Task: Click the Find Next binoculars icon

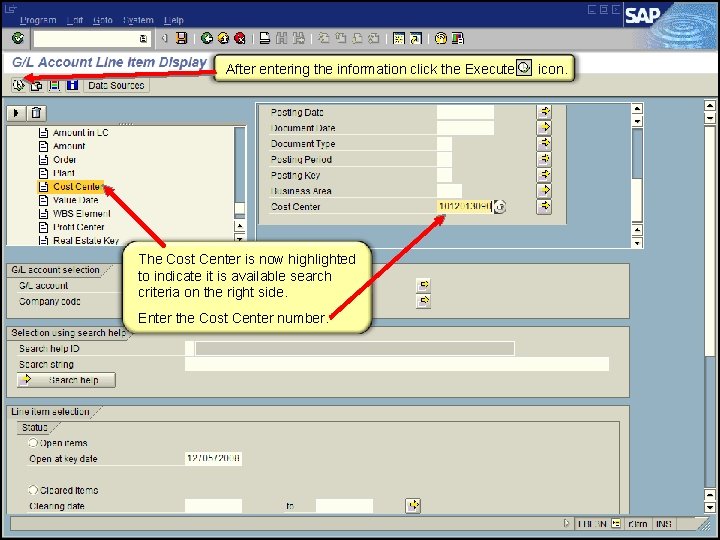Action: (298, 38)
